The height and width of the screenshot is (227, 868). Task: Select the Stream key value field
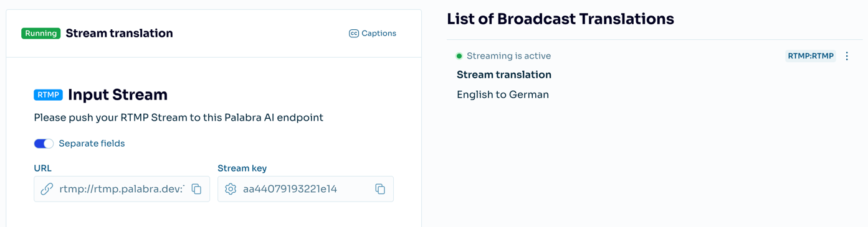[305, 189]
